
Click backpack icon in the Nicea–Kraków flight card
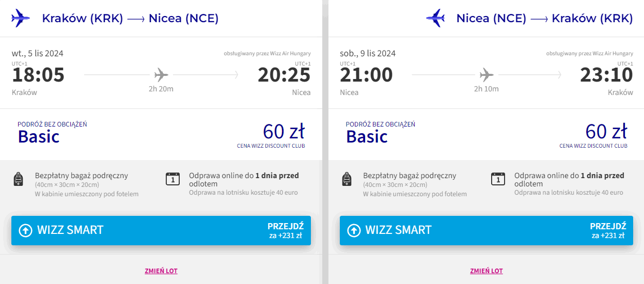pyautogui.click(x=347, y=179)
